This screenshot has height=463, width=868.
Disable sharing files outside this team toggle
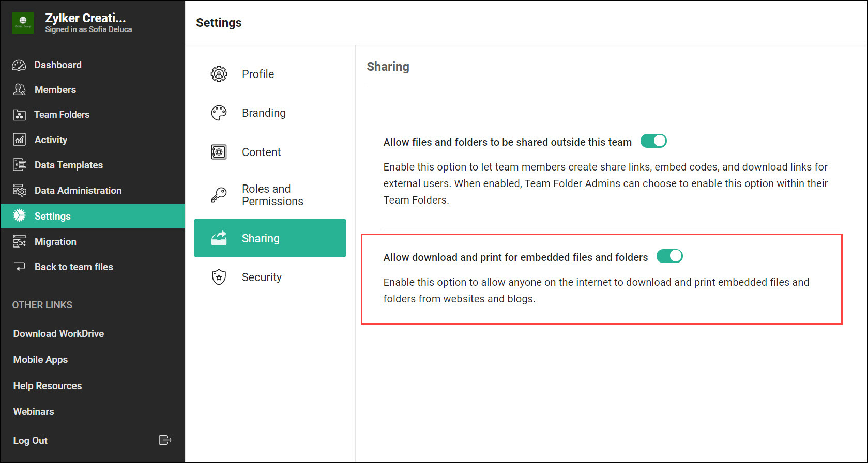tap(653, 141)
